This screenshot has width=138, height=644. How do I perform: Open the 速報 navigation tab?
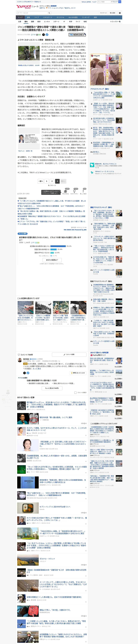28,17
